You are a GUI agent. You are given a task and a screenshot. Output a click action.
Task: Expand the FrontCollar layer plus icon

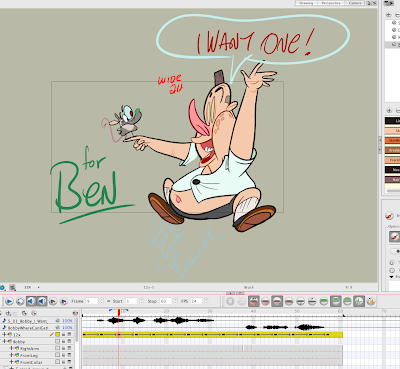click(11, 362)
